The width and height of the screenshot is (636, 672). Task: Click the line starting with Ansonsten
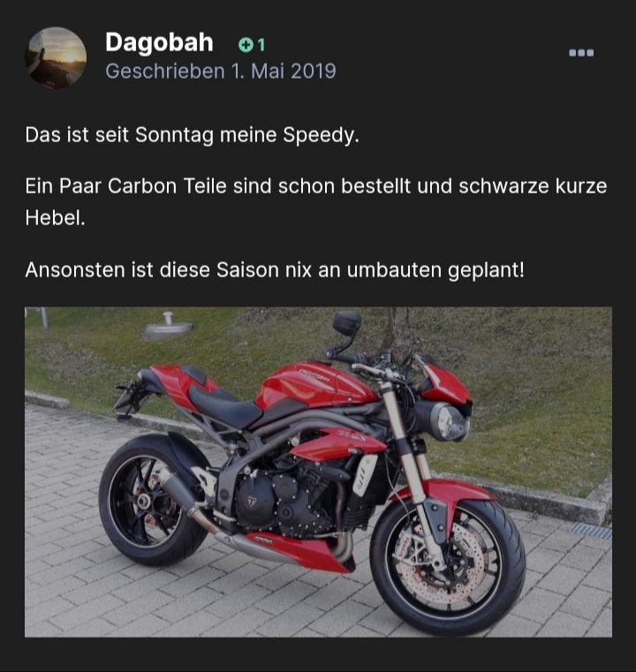pyautogui.click(x=275, y=270)
